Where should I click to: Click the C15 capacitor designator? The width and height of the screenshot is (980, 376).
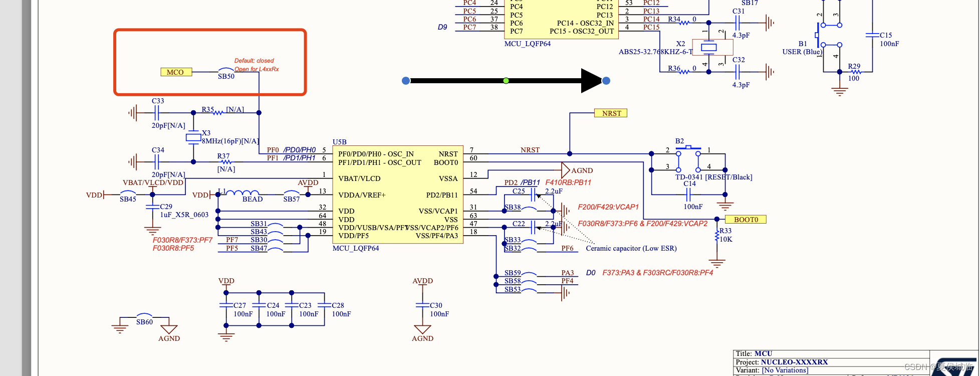(x=886, y=35)
